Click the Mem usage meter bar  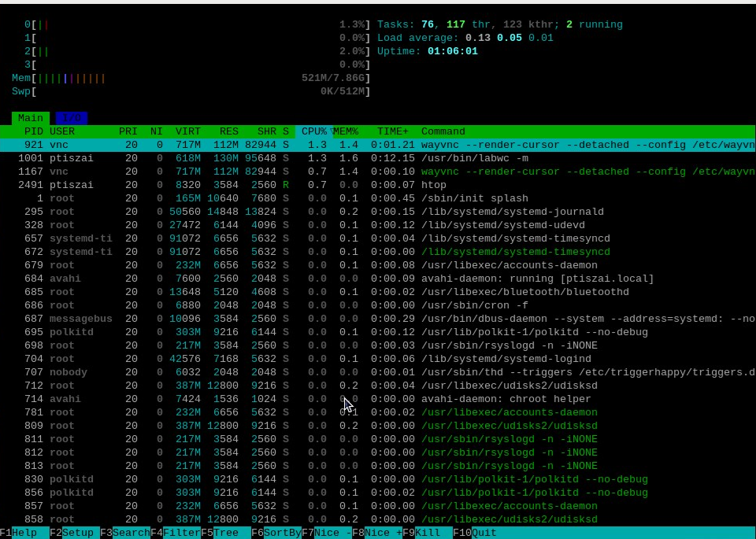(x=191, y=78)
